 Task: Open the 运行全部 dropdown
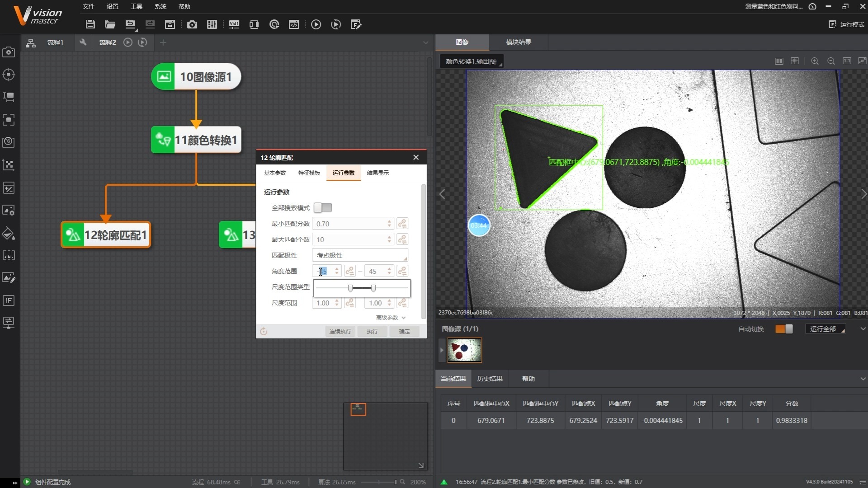pos(826,329)
